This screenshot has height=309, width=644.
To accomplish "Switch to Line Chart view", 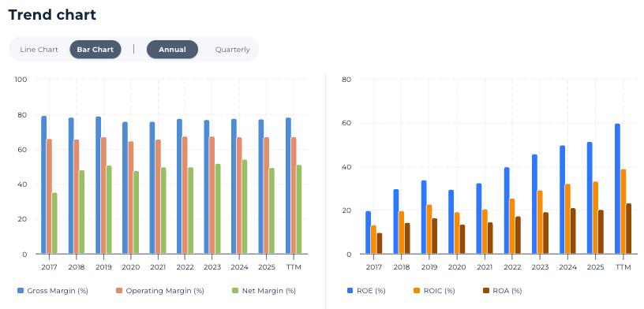I will pos(39,50).
